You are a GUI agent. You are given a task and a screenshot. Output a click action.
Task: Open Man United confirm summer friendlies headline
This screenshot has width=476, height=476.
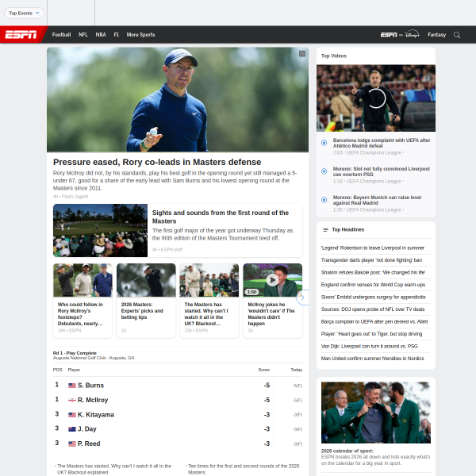[x=372, y=359]
